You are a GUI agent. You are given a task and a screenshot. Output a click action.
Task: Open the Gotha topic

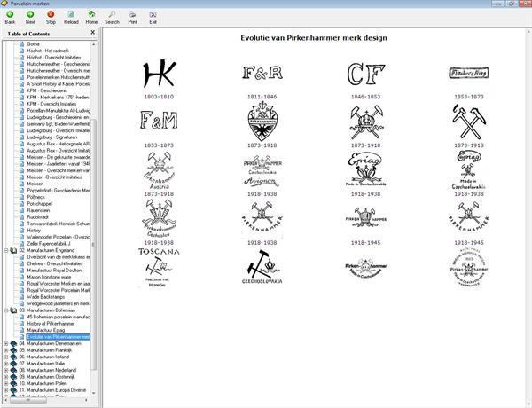point(34,44)
